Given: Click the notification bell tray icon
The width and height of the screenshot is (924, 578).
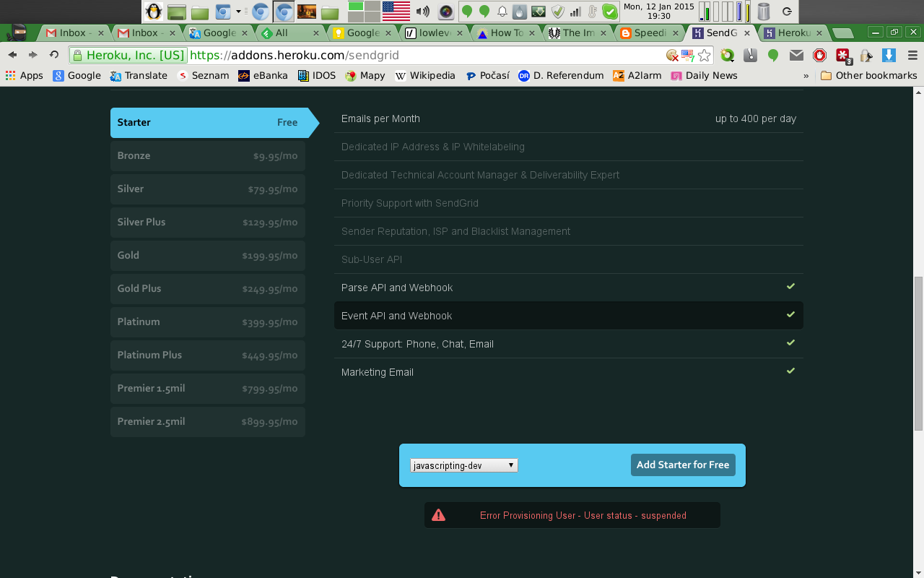Looking at the screenshot, I should [x=502, y=11].
